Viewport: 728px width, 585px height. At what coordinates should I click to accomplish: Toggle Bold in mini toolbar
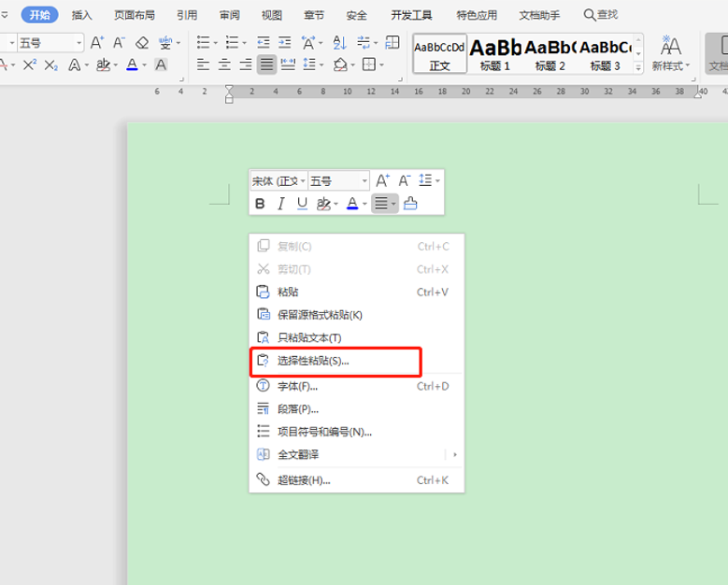point(260,204)
